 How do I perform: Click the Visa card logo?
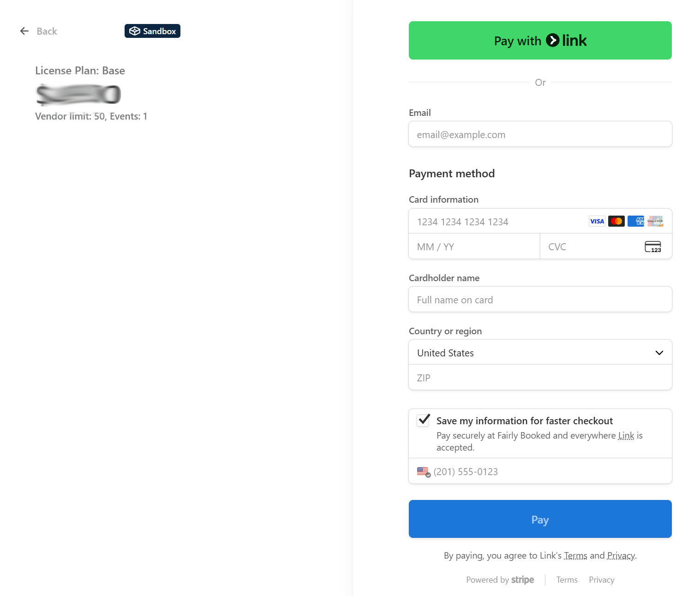pyautogui.click(x=597, y=221)
